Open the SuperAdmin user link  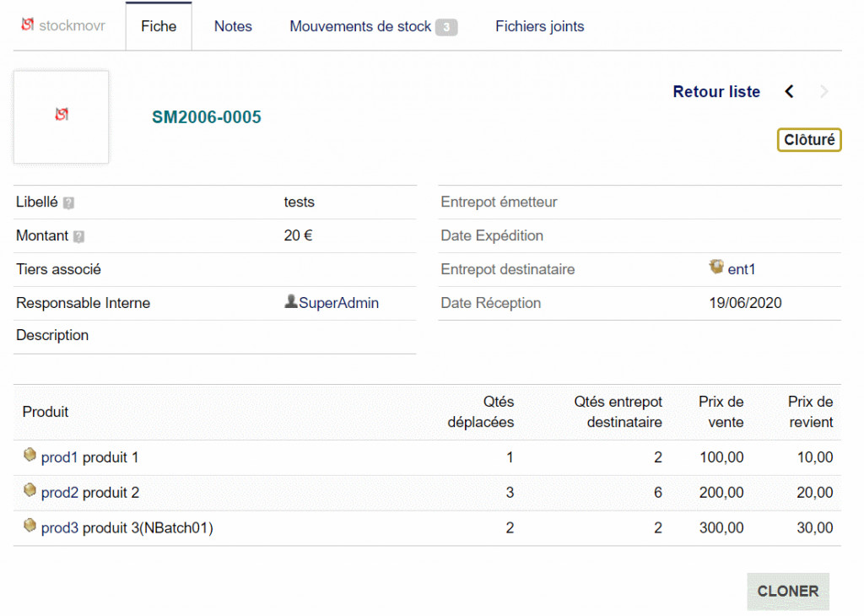click(x=338, y=303)
